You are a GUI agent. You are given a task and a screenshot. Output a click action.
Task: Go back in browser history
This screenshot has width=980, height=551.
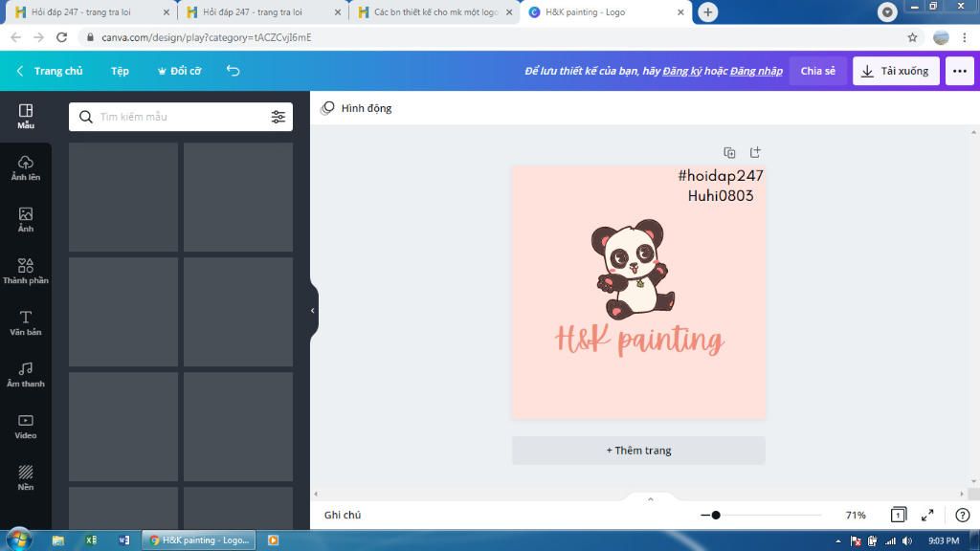point(15,37)
